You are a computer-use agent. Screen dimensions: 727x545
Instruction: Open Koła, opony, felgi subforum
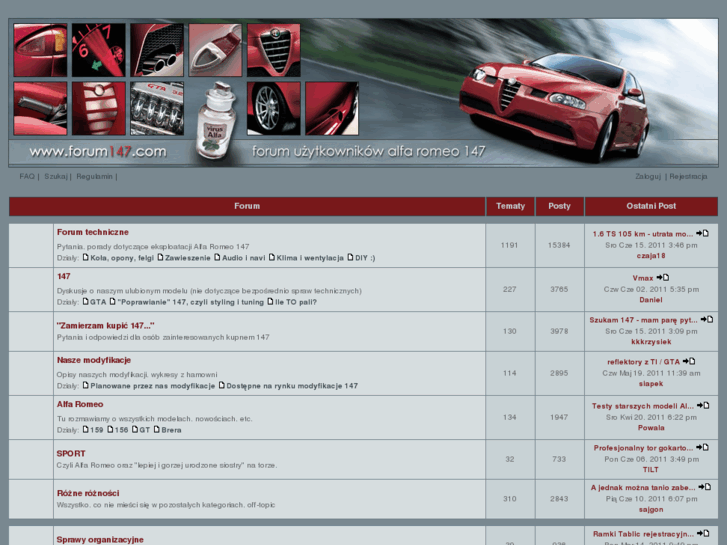point(122,258)
